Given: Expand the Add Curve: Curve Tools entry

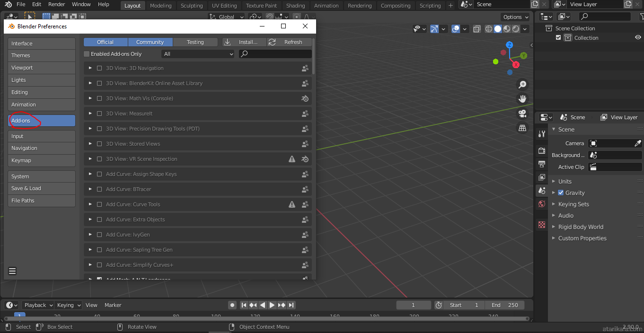Looking at the screenshot, I should 90,204.
